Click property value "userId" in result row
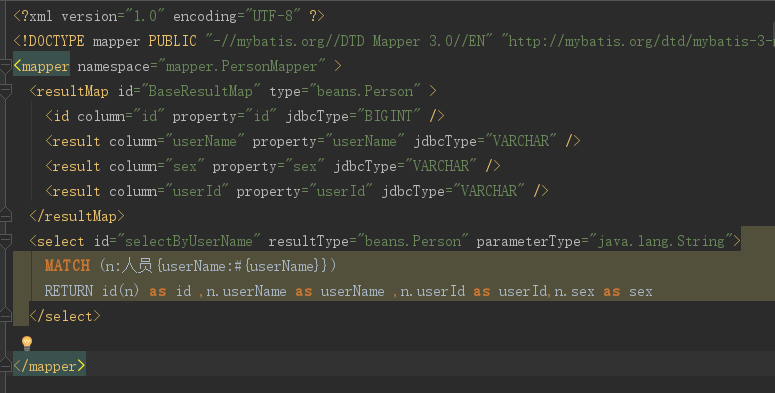The height and width of the screenshot is (393, 775). (341, 191)
